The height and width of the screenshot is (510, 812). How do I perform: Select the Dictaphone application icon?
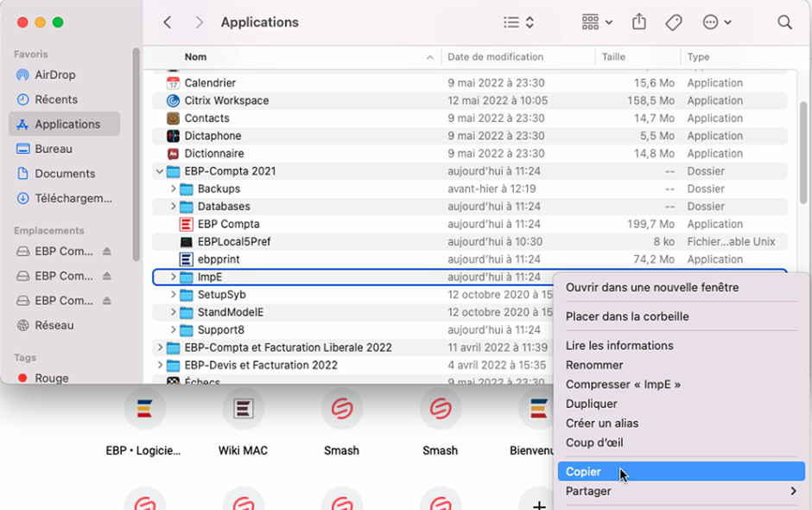click(x=173, y=136)
